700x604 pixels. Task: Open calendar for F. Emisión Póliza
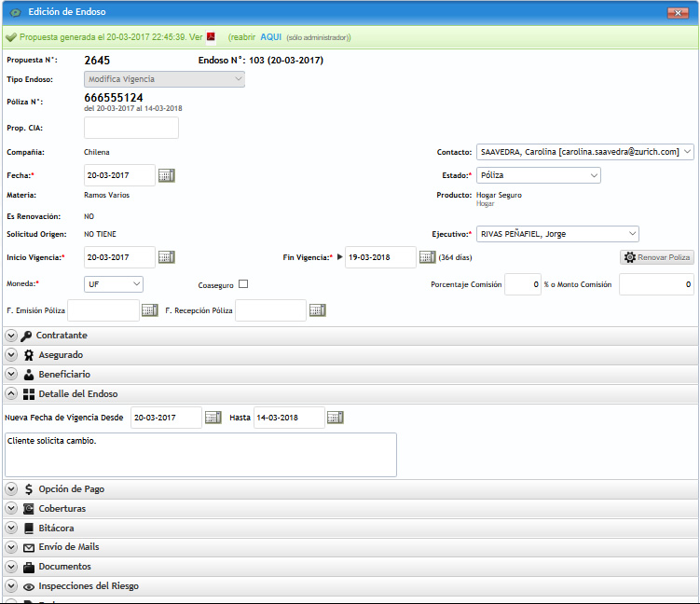pos(149,310)
